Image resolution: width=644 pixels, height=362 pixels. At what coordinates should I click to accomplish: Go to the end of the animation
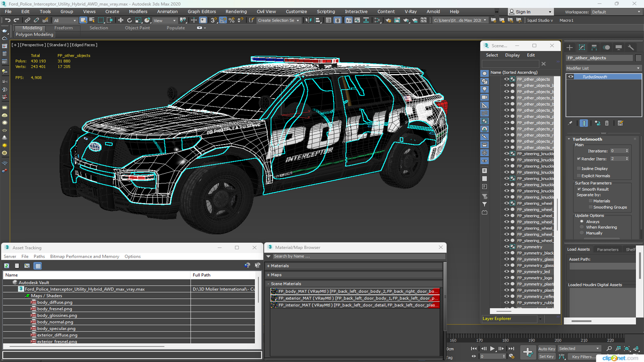(x=511, y=349)
